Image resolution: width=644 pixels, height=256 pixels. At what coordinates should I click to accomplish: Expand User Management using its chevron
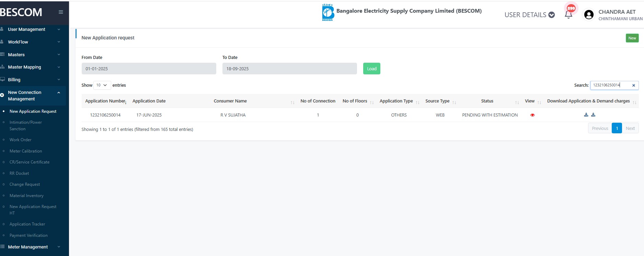59,29
